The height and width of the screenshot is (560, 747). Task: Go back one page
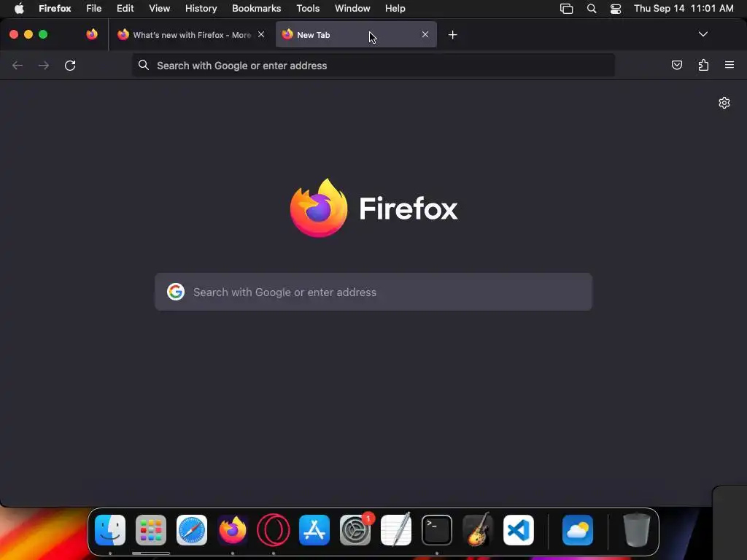point(18,65)
